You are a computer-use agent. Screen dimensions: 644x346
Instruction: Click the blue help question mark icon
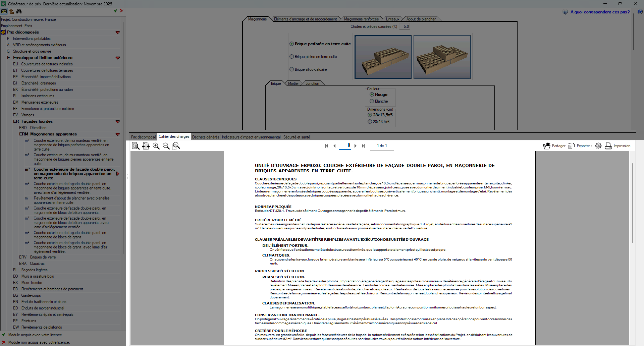(x=640, y=12)
